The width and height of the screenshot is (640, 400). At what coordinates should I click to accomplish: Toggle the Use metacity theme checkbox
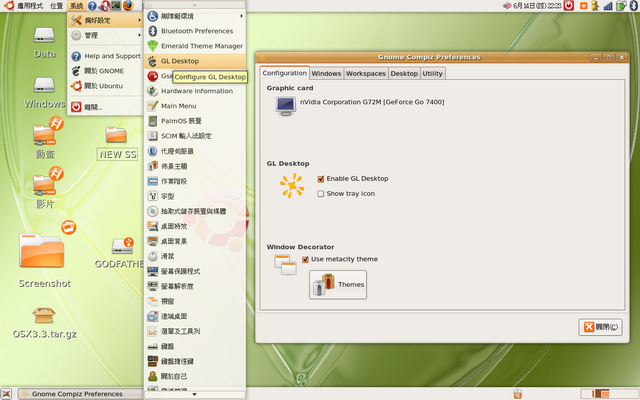point(305,259)
